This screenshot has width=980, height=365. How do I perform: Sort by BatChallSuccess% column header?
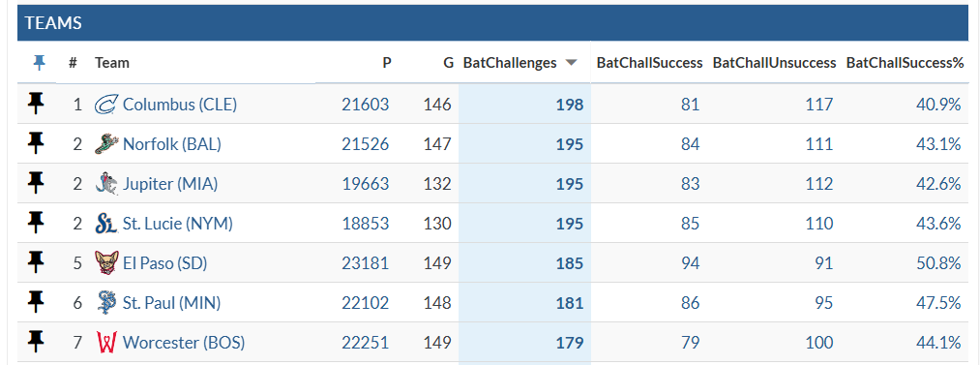point(905,63)
